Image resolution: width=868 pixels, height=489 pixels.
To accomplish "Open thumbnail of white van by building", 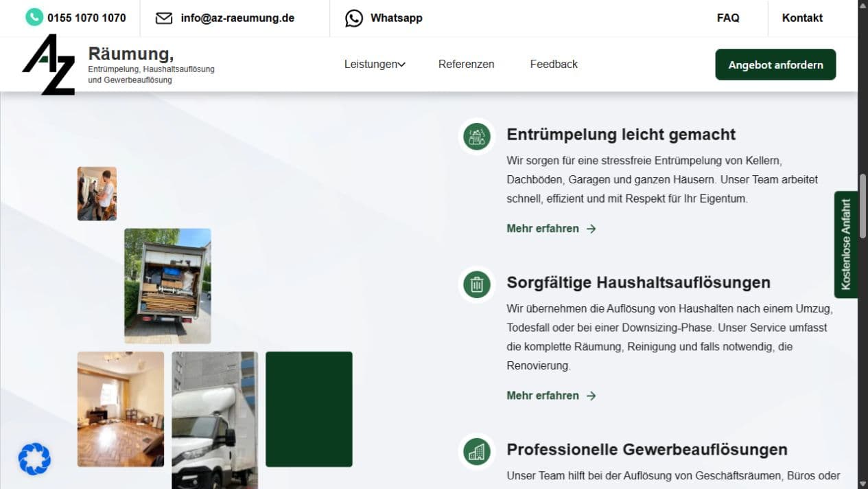I will tap(215, 420).
